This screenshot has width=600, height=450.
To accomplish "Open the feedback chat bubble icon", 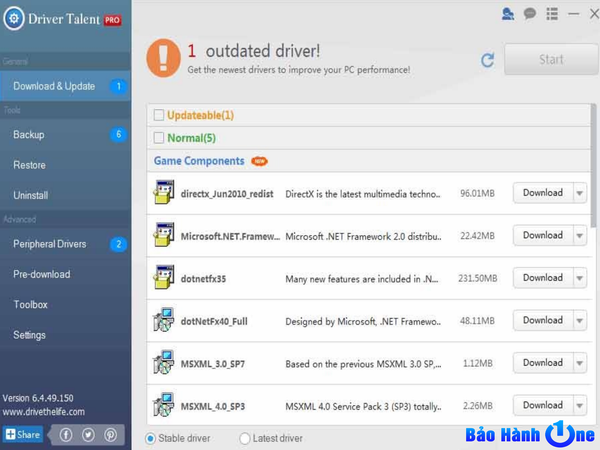I will coord(530,14).
